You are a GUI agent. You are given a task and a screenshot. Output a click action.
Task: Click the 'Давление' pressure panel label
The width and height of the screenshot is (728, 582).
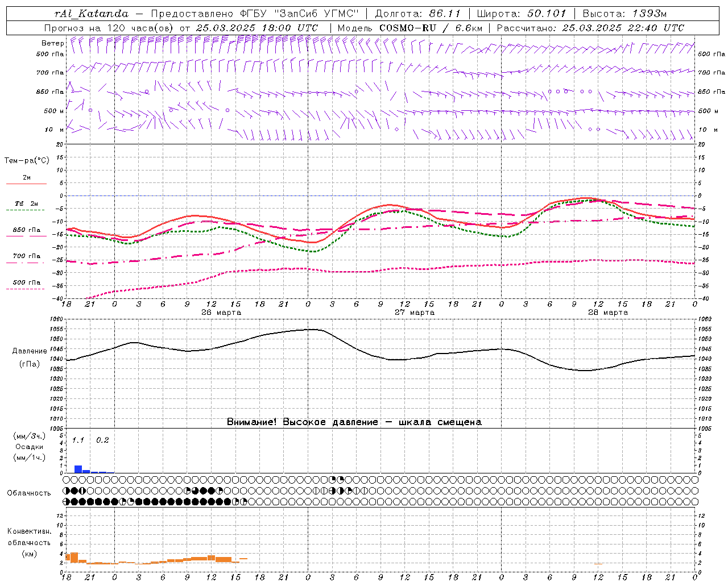(29, 351)
